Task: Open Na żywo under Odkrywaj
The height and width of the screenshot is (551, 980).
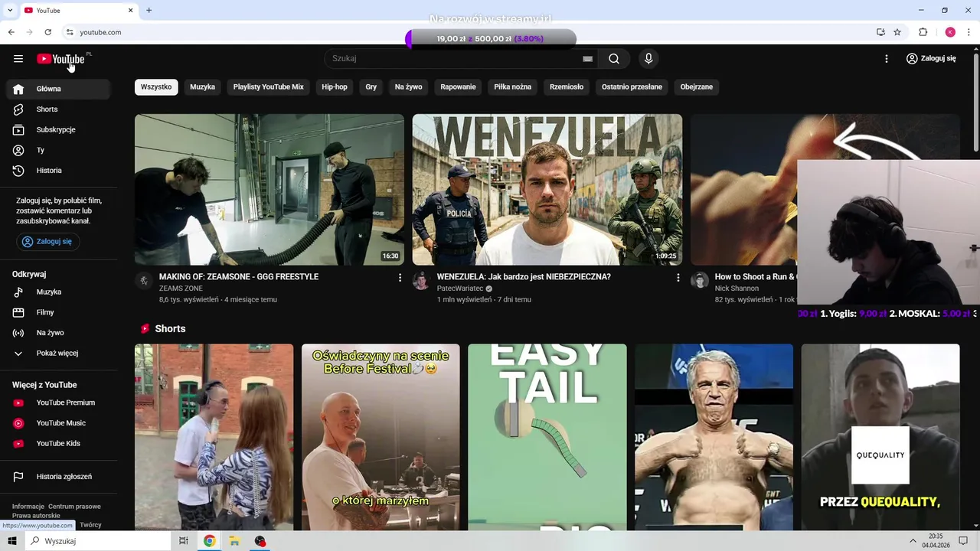Action: point(58,333)
